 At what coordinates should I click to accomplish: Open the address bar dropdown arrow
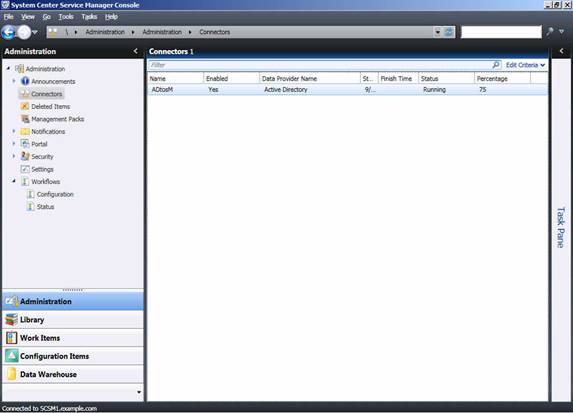(438, 32)
